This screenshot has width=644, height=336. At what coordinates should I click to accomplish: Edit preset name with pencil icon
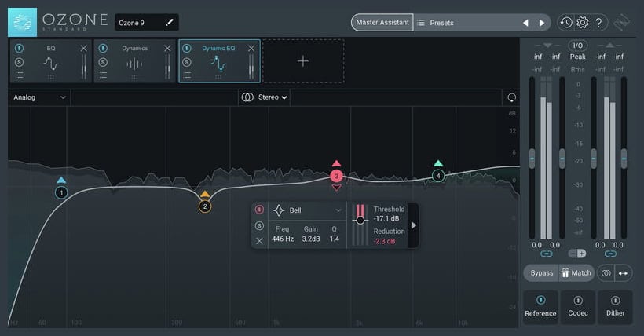tap(169, 23)
